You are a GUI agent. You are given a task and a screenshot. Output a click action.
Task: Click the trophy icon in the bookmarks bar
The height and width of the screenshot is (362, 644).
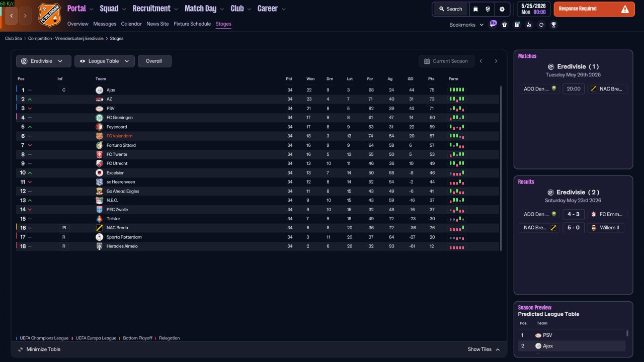click(x=553, y=25)
